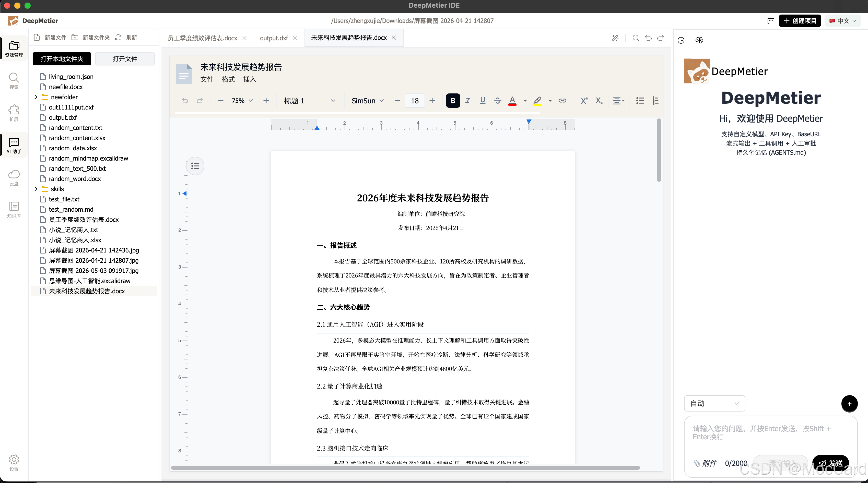Click 打开文件 button
Viewport: 868px width, 483px height.
(x=125, y=59)
